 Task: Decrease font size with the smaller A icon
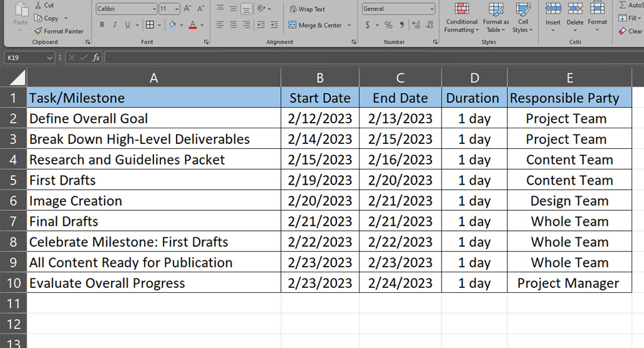(201, 9)
